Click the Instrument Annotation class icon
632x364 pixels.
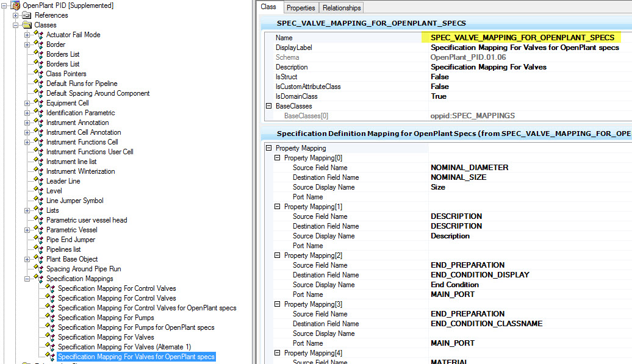point(38,123)
